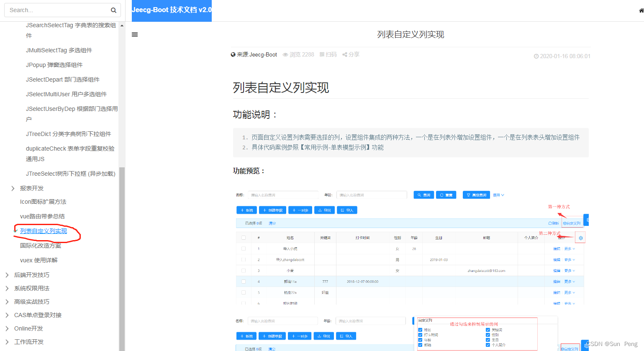
Task: Open JMultiSelectTag 多选组件 page
Action: pyautogui.click(x=59, y=50)
